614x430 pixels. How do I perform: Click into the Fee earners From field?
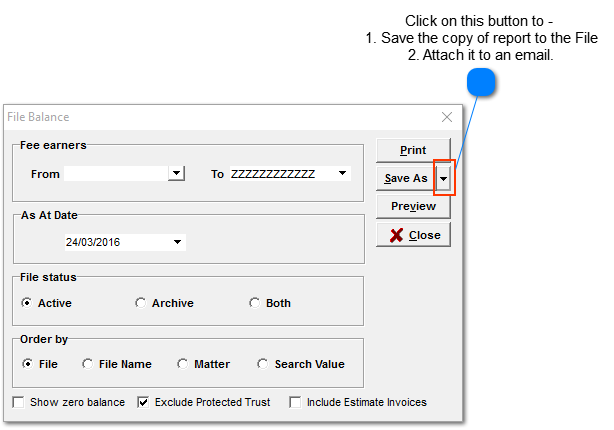pyautogui.click(x=115, y=173)
